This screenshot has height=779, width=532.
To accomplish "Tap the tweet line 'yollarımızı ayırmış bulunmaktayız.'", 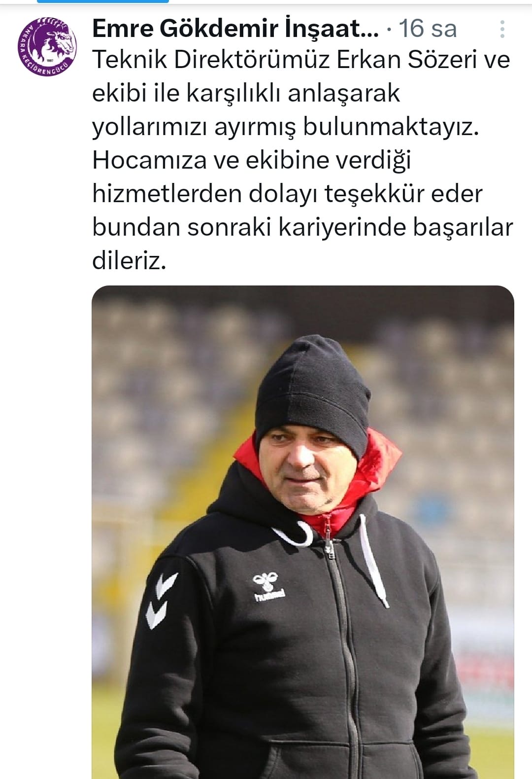I will (286, 127).
